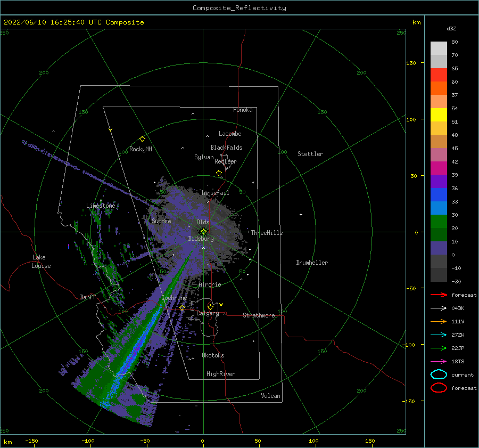This screenshot has width=479, height=448.
Task: Select the dark green swatch between 20 and 10
Action: tap(439, 235)
